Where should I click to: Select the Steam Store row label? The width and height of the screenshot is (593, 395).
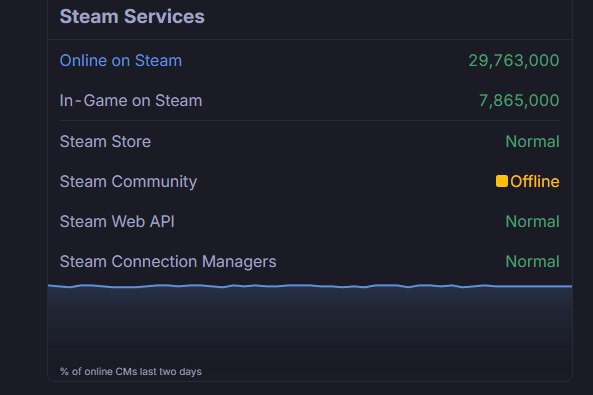105,142
